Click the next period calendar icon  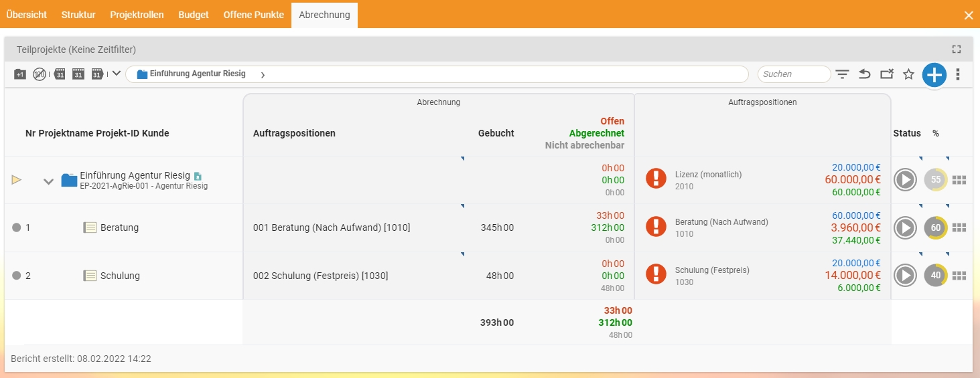(x=97, y=74)
